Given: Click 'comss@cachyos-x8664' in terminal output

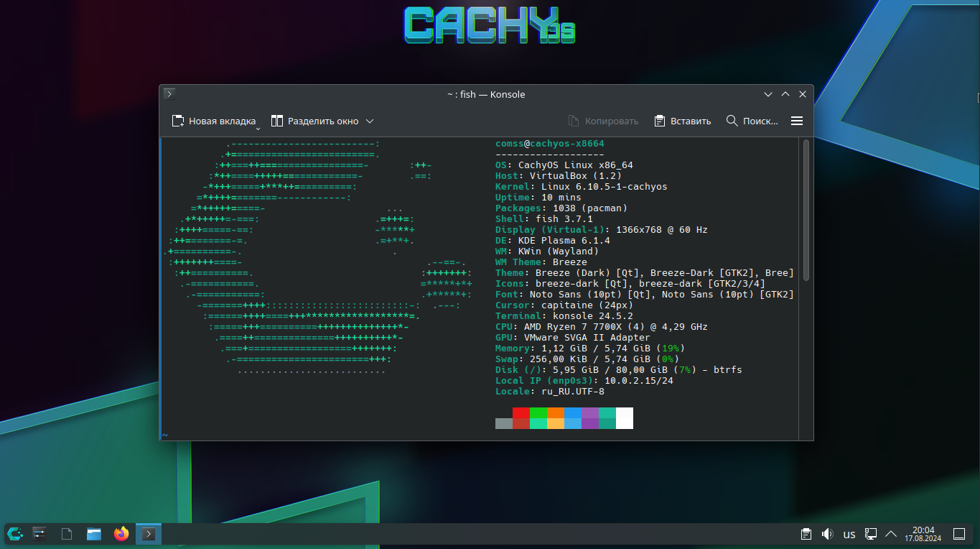Looking at the screenshot, I should tap(550, 144).
